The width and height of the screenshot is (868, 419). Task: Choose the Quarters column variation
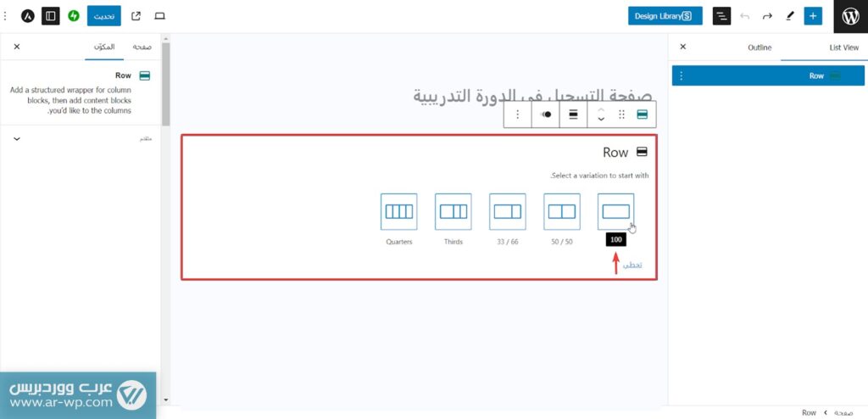point(399,211)
